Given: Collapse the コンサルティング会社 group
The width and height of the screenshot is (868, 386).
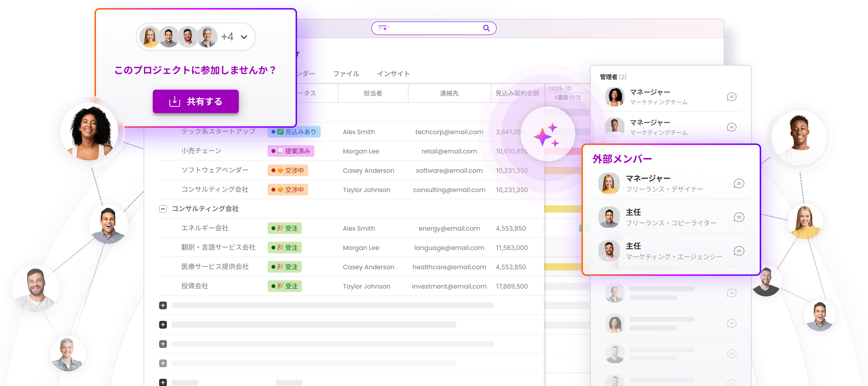Looking at the screenshot, I should click(163, 209).
